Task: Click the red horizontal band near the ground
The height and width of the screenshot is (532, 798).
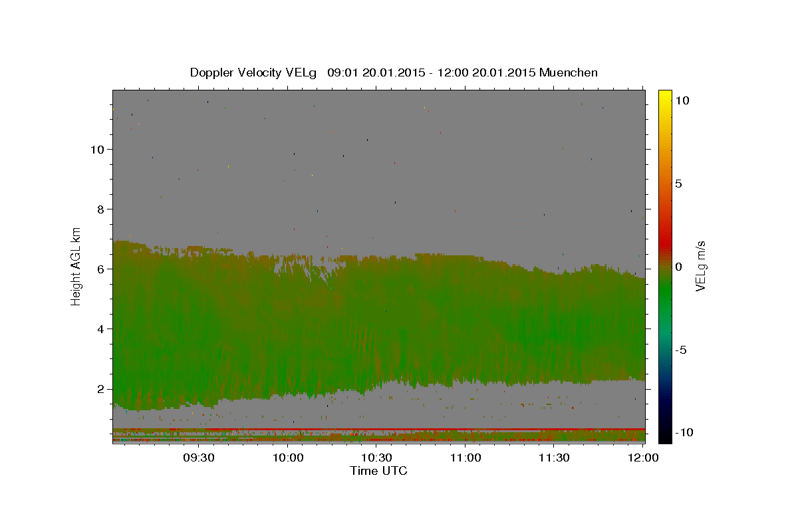Action: point(378,429)
